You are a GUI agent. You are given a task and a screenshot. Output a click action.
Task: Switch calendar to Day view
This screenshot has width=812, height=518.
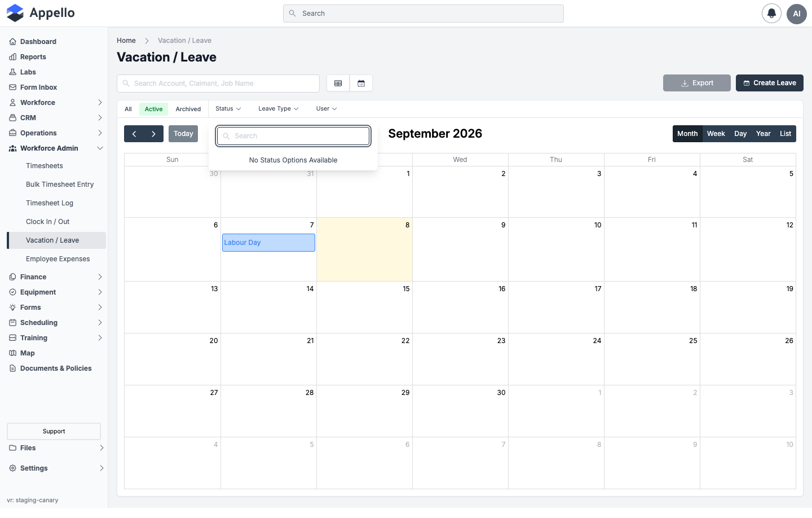click(x=740, y=134)
